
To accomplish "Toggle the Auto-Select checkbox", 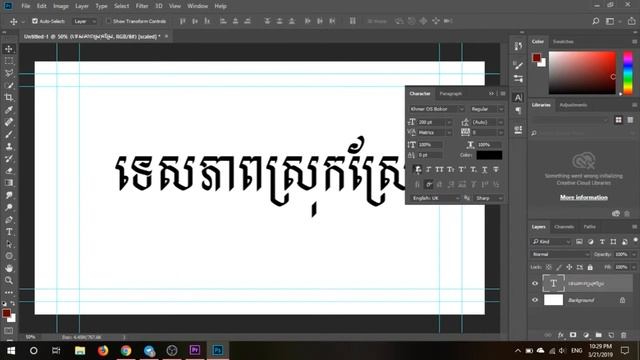I will coord(35,21).
